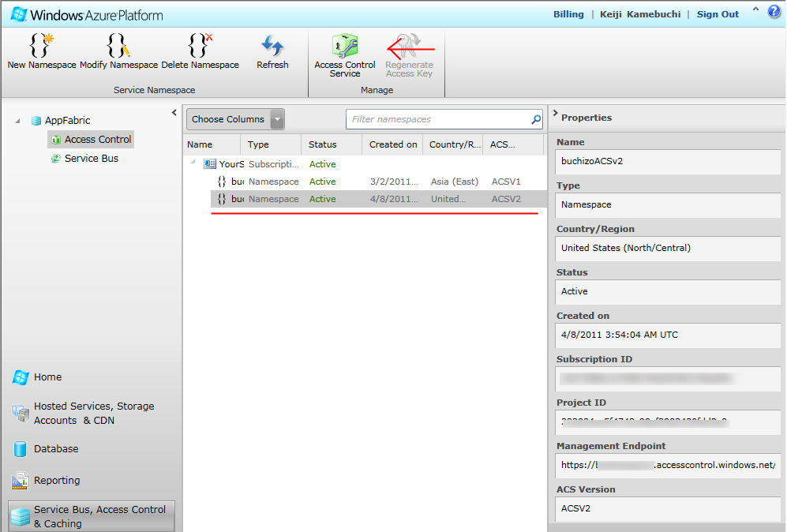Collapse the subscription row in the grid

pyautogui.click(x=193, y=162)
